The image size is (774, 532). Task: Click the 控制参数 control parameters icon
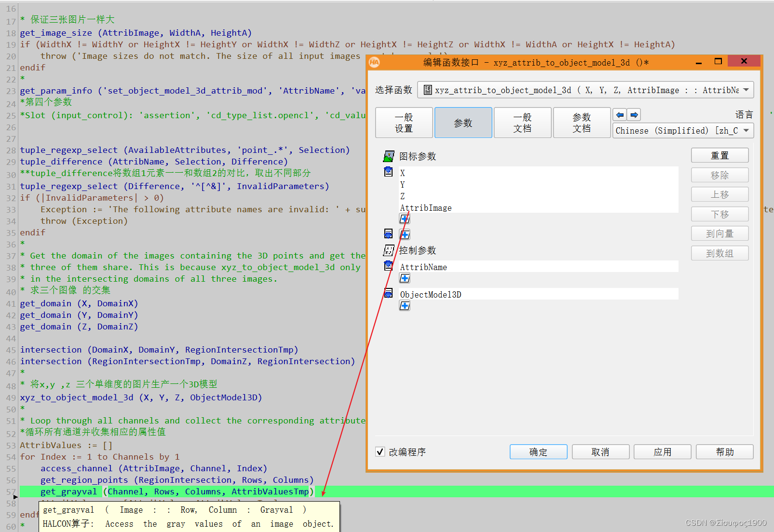click(x=389, y=250)
